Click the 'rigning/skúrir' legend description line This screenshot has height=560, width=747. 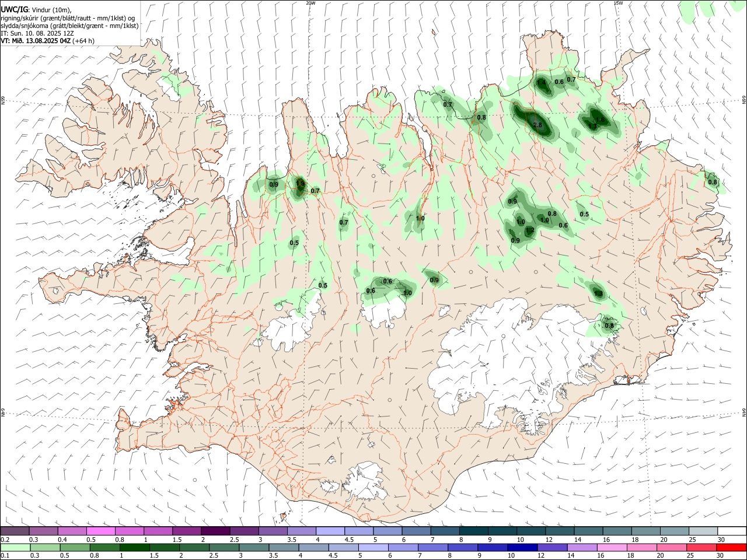point(68,18)
